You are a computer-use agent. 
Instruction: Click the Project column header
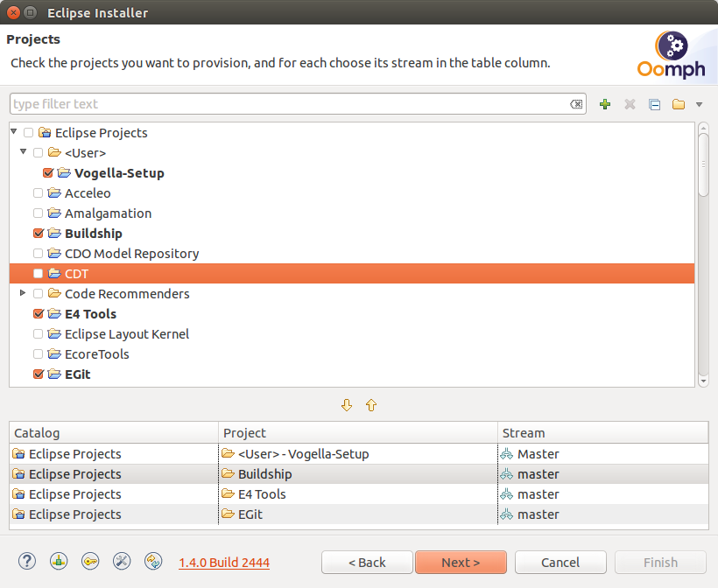(x=358, y=433)
